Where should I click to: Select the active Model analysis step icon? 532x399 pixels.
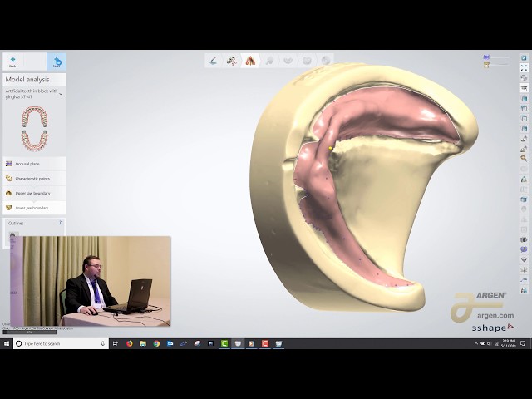coord(250,61)
